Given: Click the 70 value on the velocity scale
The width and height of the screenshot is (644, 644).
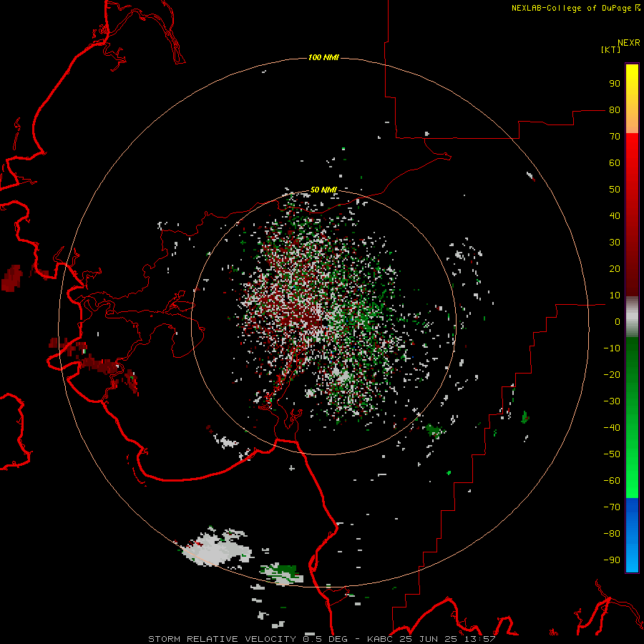Looking at the screenshot, I should (615, 137).
